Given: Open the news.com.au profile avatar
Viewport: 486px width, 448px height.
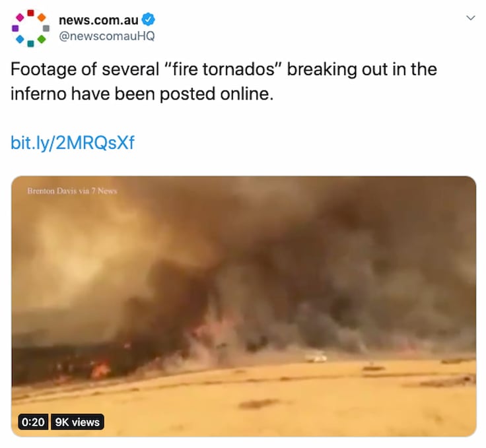Looking at the screenshot, I should point(30,28).
